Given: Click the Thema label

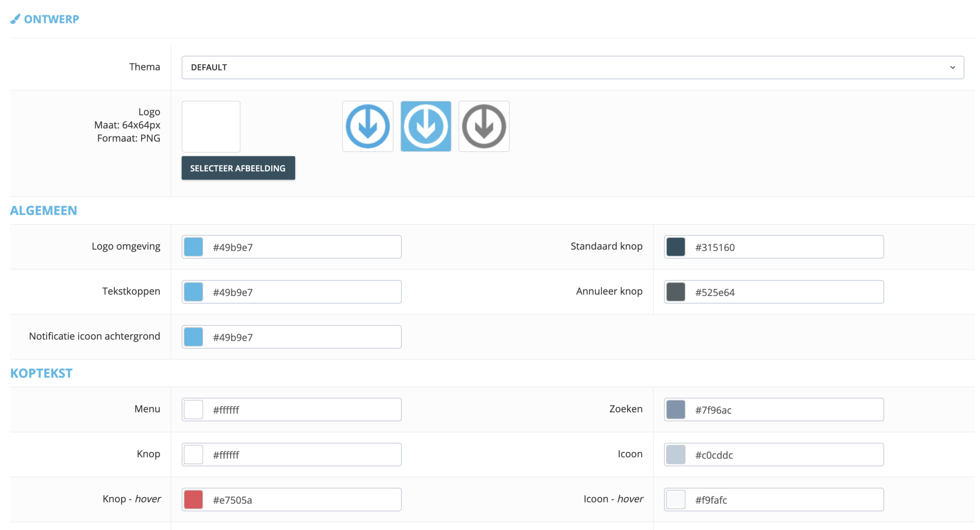Looking at the screenshot, I should [x=144, y=67].
